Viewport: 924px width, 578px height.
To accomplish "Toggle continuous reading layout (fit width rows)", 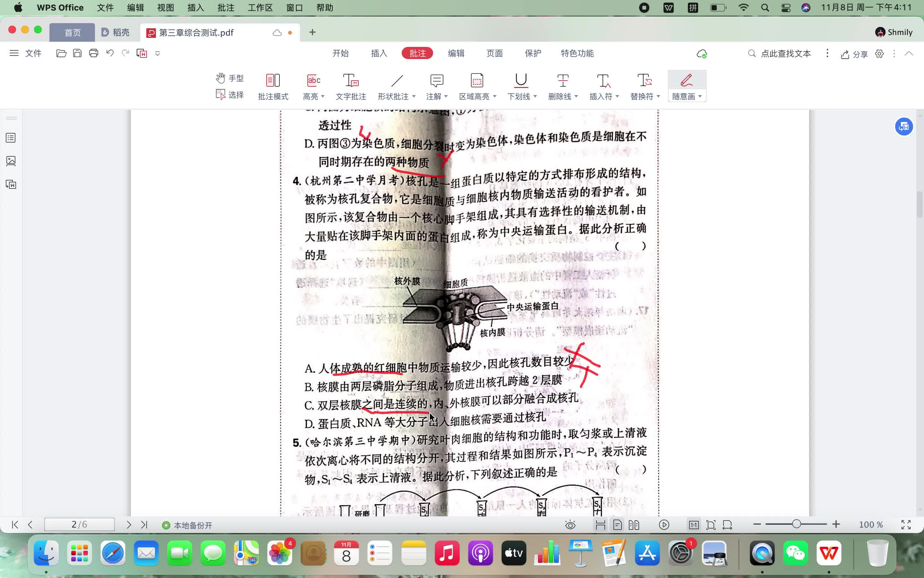I will 601,525.
